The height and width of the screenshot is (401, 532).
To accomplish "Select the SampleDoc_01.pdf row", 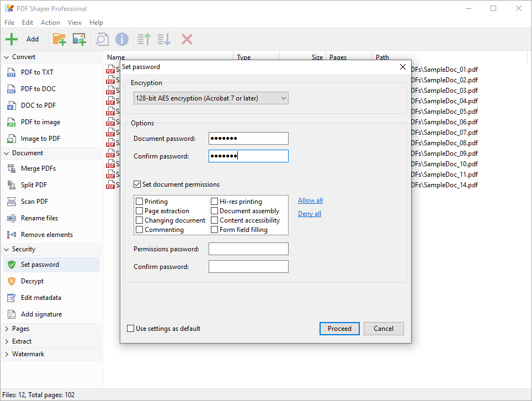I will (x=444, y=70).
